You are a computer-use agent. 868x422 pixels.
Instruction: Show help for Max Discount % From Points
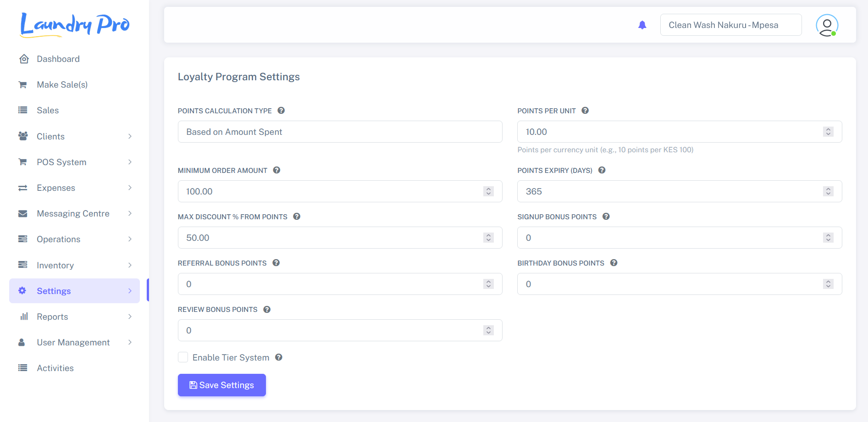point(297,217)
